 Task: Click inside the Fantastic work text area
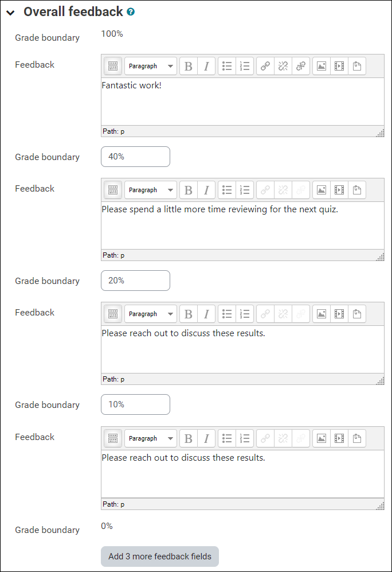pos(241,103)
